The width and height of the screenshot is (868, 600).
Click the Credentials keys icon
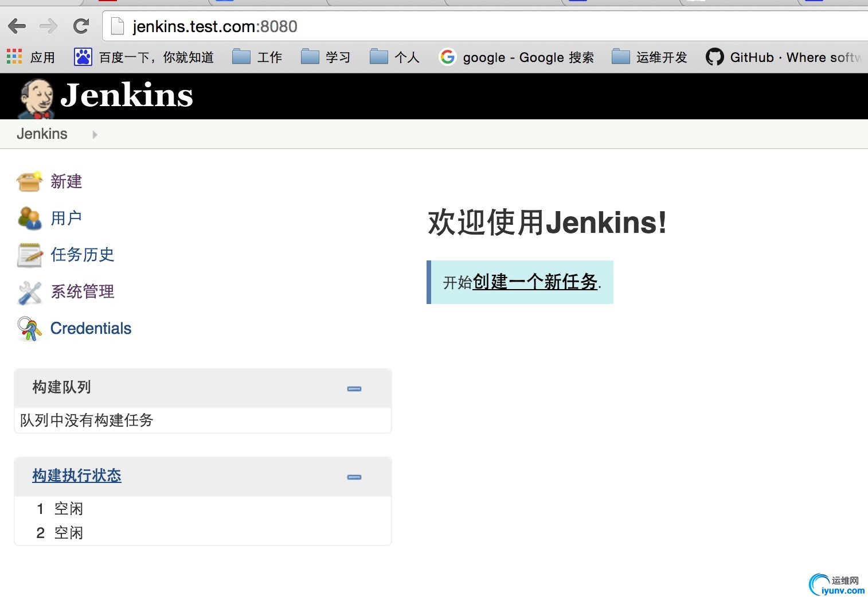tap(29, 329)
